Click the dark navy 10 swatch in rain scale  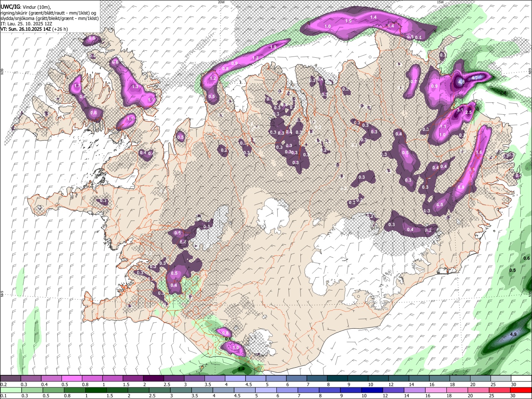372,390
